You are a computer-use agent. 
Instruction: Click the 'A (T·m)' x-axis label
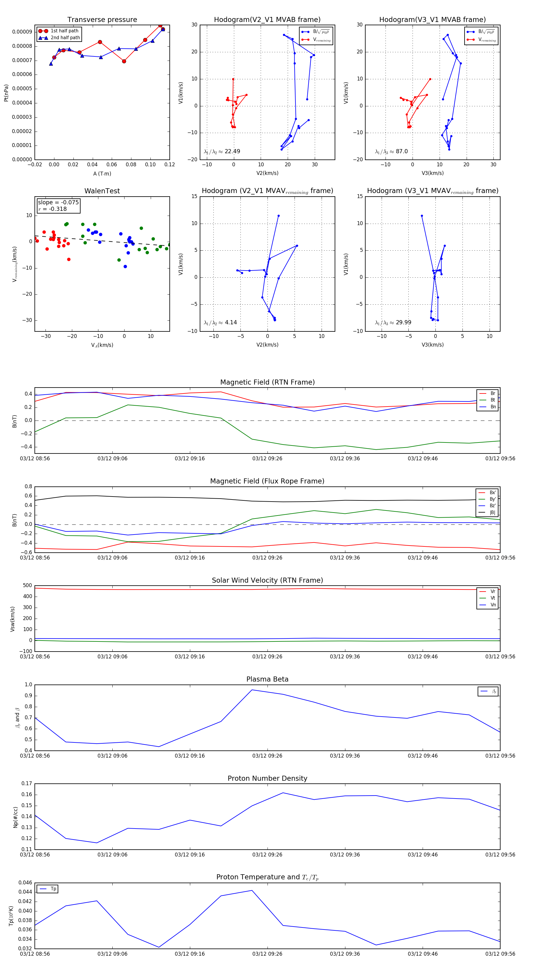(x=102, y=173)
